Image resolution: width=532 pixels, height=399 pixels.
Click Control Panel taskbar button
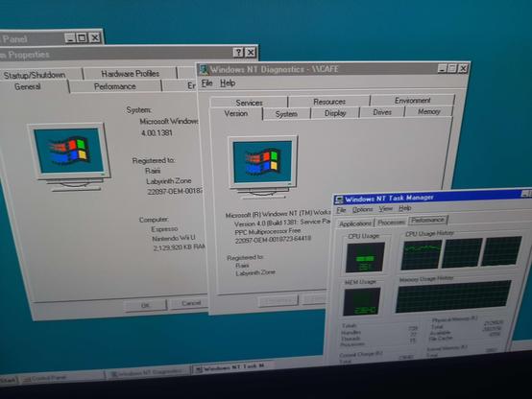pyautogui.click(x=62, y=378)
